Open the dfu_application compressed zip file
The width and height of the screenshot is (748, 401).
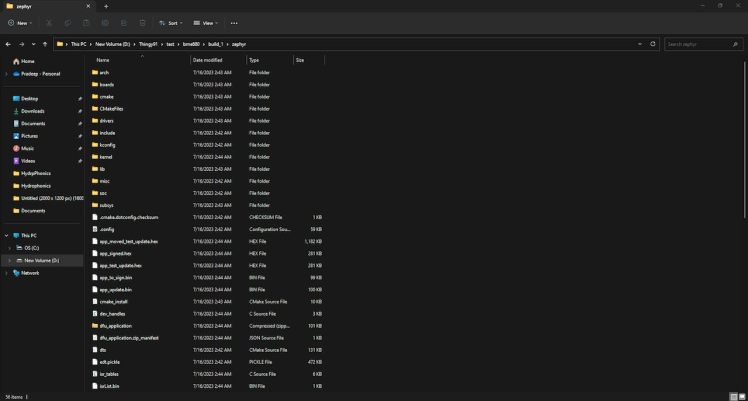pyautogui.click(x=113, y=325)
